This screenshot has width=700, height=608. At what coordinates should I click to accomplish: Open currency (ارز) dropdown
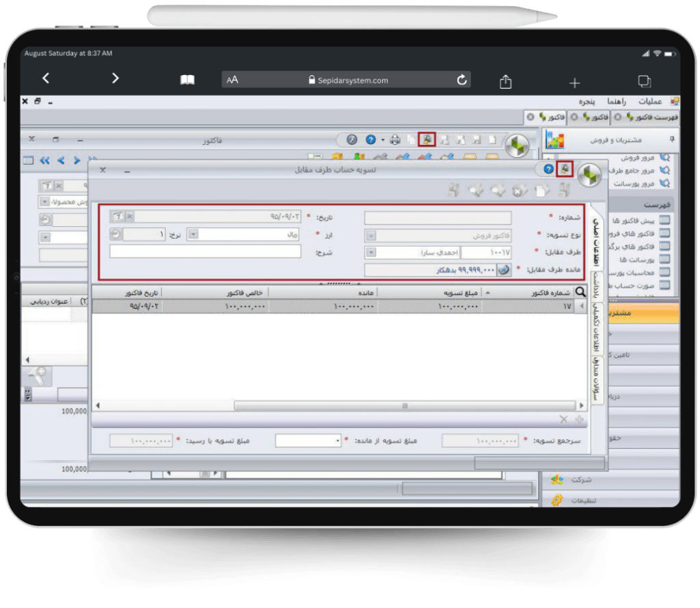coord(193,234)
